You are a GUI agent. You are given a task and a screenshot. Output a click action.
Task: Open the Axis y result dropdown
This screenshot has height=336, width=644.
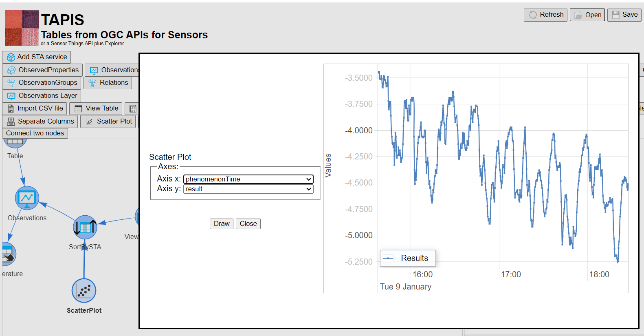coord(248,189)
